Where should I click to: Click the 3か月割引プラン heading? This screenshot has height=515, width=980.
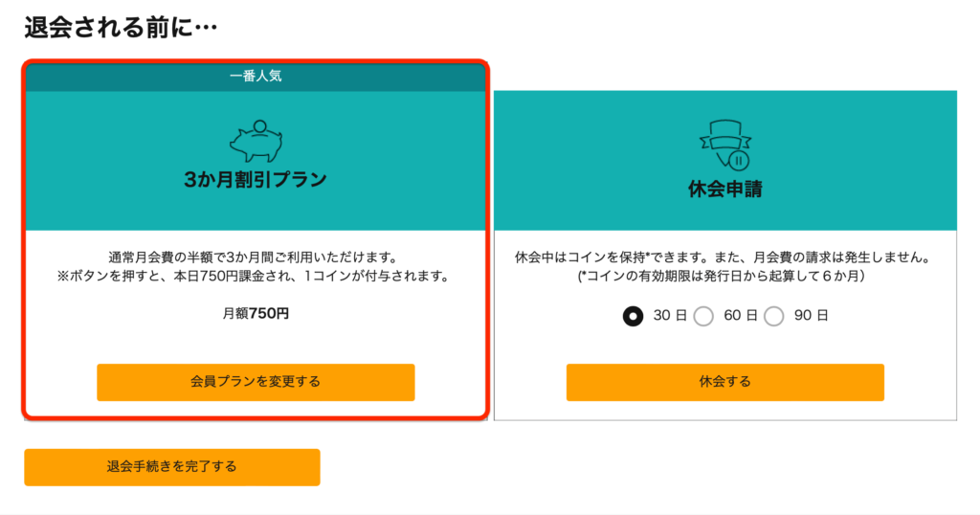tap(256, 179)
